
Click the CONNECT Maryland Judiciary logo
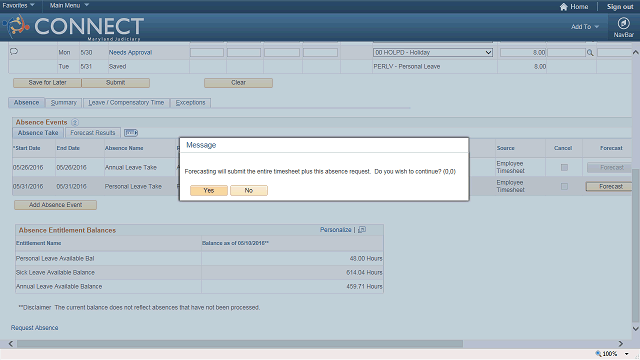(73, 28)
